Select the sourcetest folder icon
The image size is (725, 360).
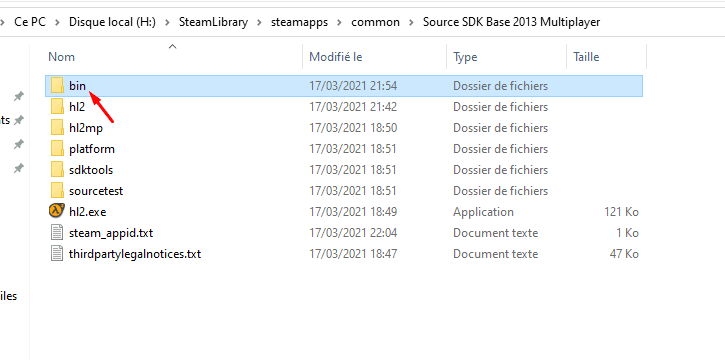click(57, 191)
